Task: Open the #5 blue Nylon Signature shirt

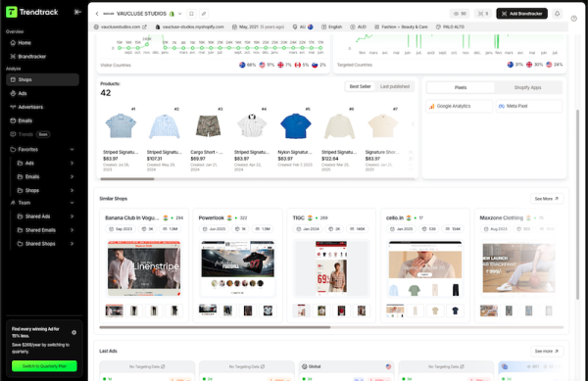Action: click(296, 126)
